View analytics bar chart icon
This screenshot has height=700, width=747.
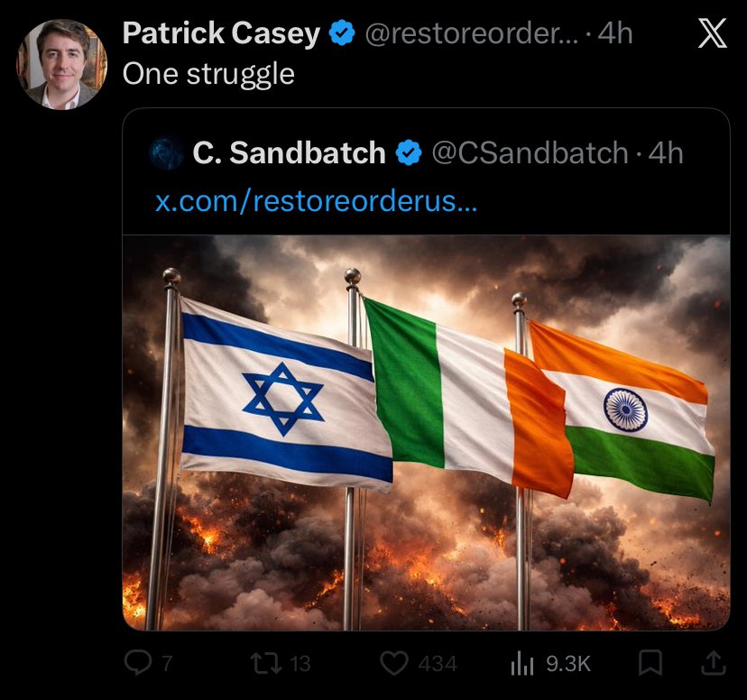pyautogui.click(x=522, y=663)
